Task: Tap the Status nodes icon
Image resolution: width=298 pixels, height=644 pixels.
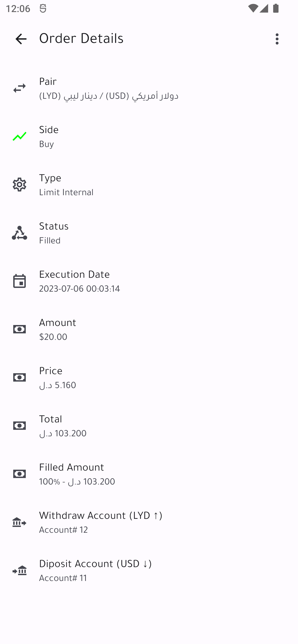Action: [19, 233]
